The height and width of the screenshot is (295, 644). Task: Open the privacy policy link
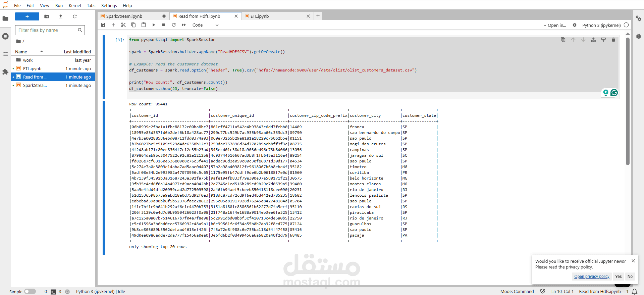[x=592, y=277]
